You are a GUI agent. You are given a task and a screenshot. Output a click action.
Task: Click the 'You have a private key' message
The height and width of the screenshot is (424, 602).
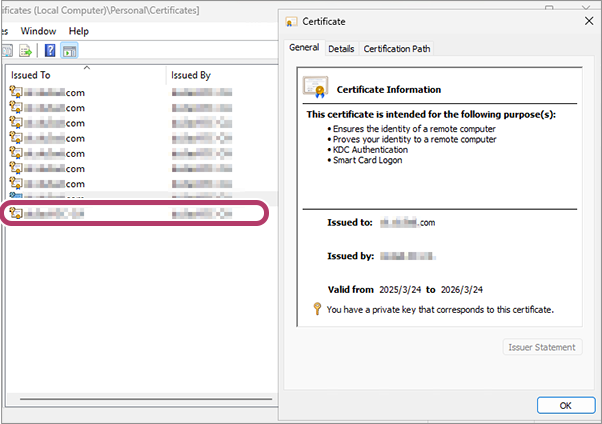coord(440,310)
